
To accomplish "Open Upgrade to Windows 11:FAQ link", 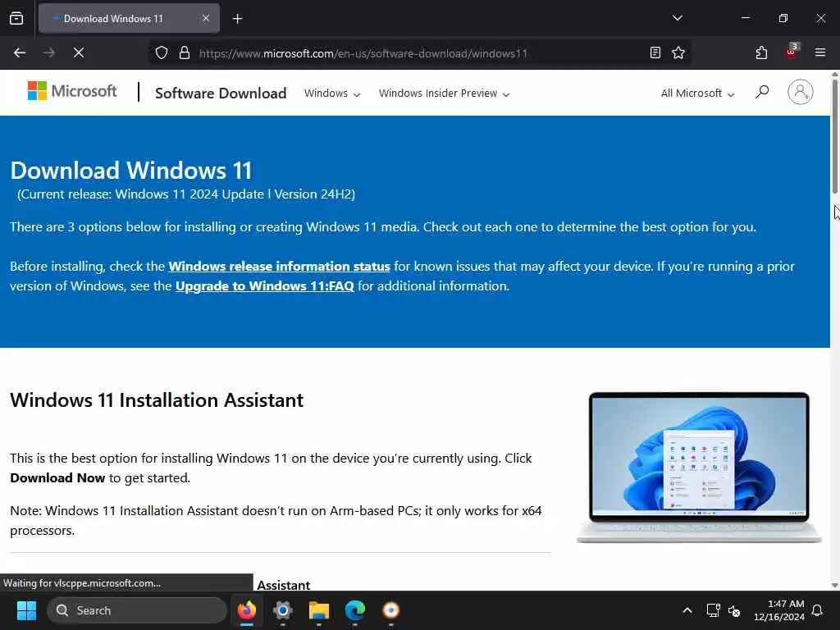I will point(265,286).
